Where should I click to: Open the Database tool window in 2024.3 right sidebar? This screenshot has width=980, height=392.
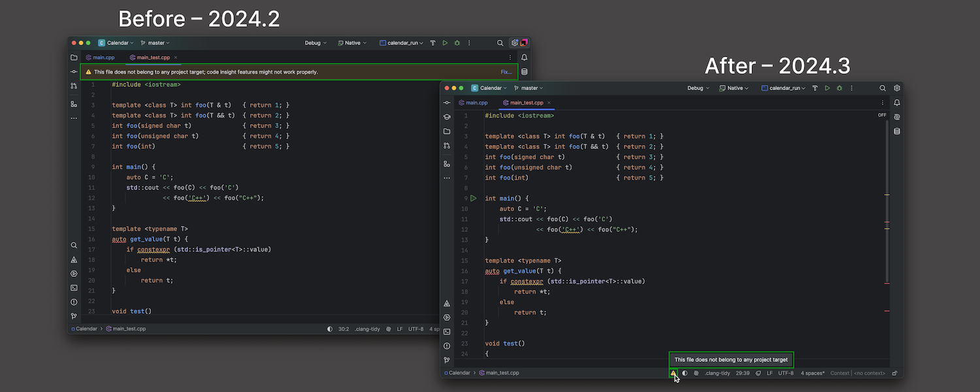(897, 131)
